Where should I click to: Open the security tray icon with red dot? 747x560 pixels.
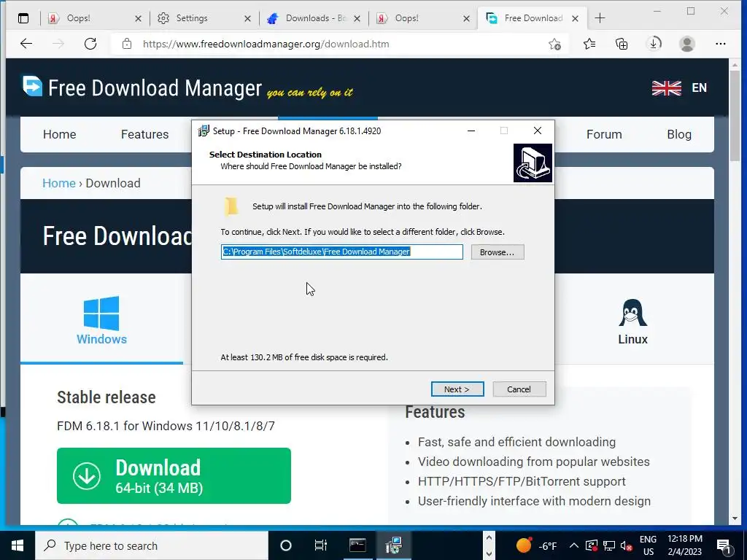tap(591, 545)
